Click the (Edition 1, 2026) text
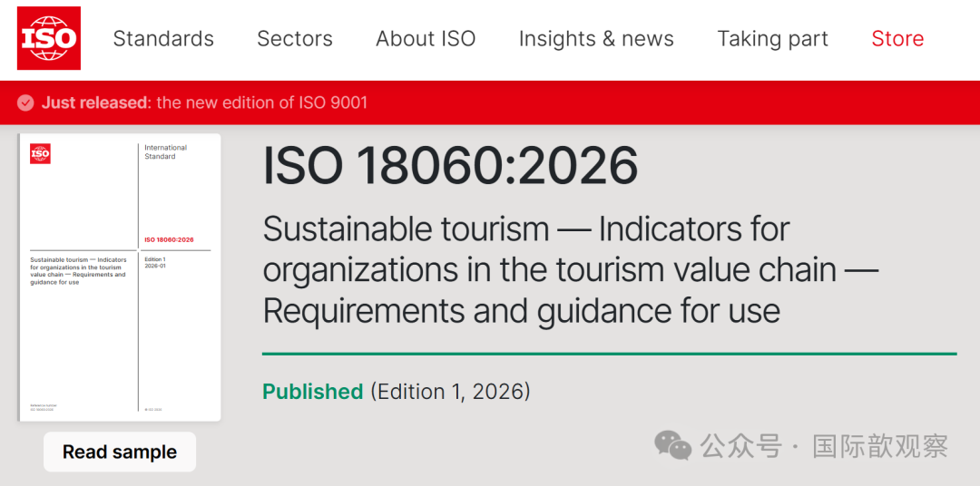This screenshot has height=486, width=980. 450,392
